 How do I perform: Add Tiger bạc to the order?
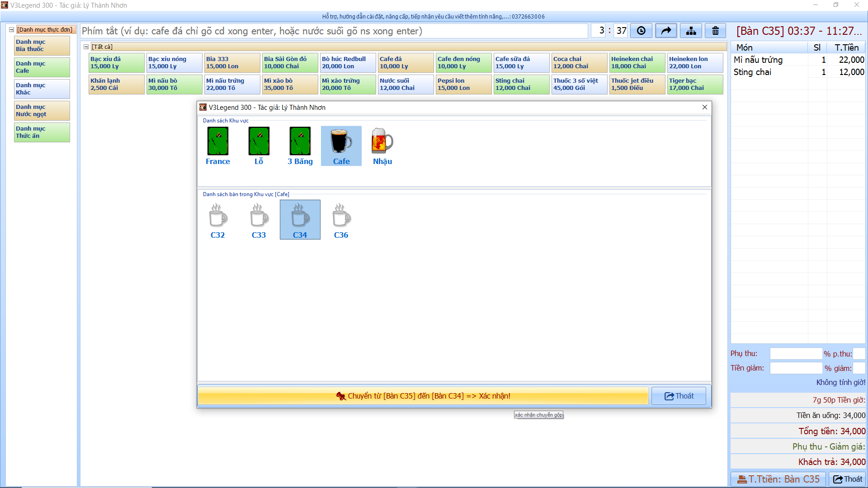(695, 84)
